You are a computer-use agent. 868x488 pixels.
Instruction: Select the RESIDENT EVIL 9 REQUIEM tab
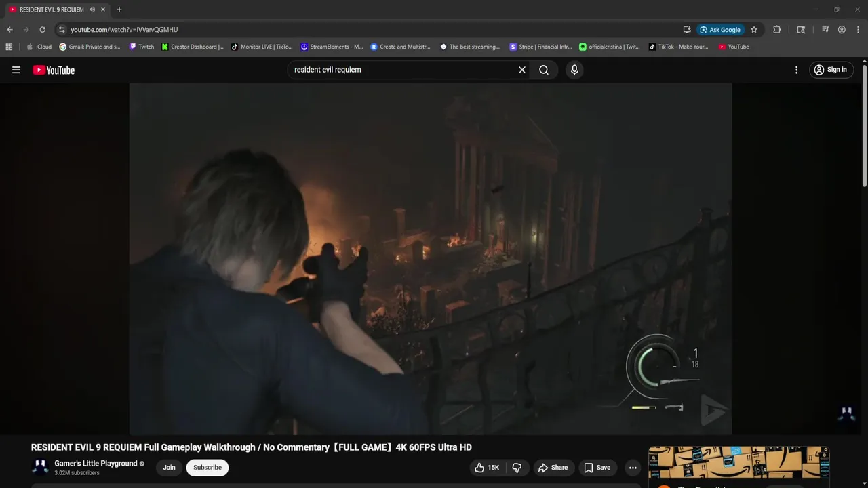(x=58, y=9)
